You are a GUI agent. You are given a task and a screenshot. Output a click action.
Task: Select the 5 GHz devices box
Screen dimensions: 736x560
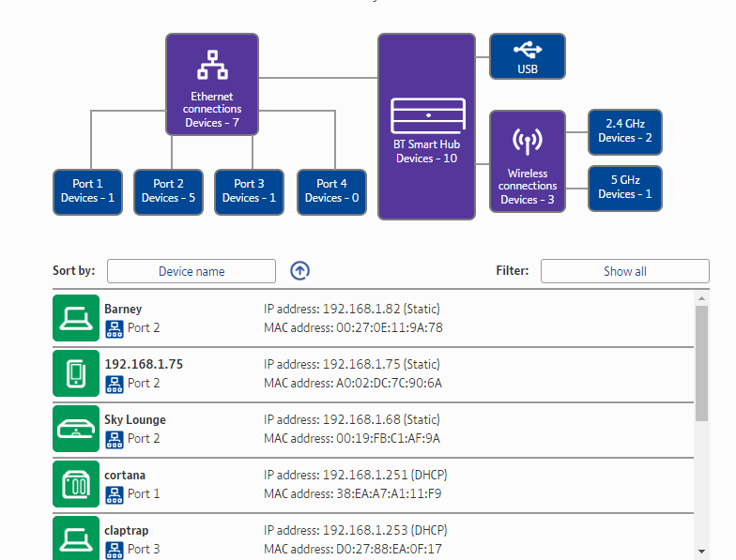(x=625, y=188)
